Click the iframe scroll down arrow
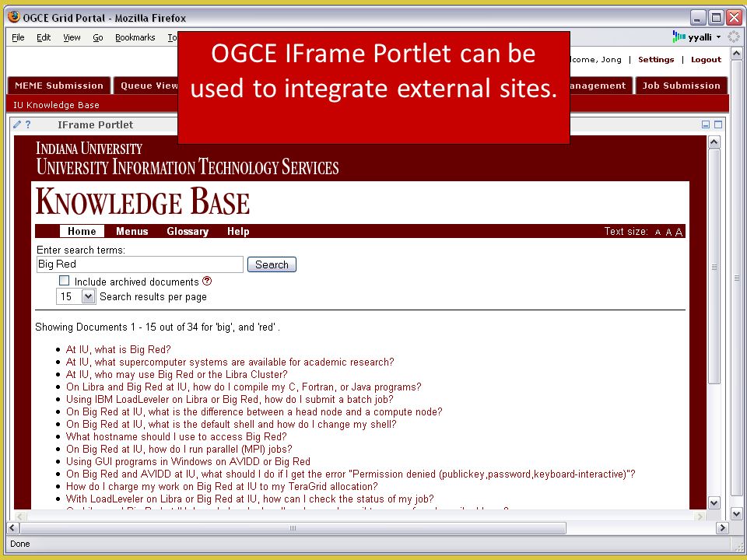747x560 pixels. pos(714,503)
